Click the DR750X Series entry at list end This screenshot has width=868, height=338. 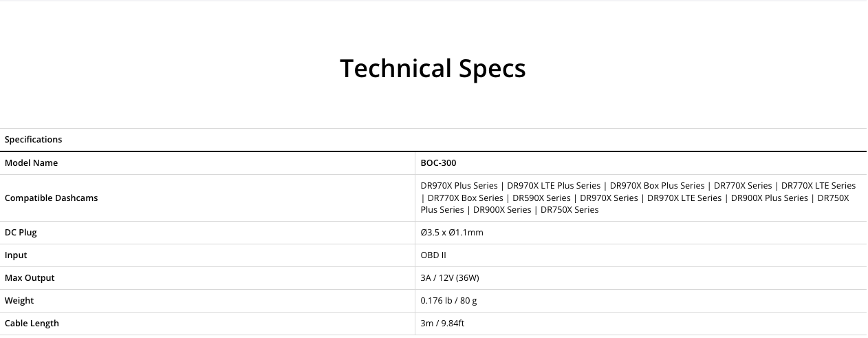click(x=569, y=210)
